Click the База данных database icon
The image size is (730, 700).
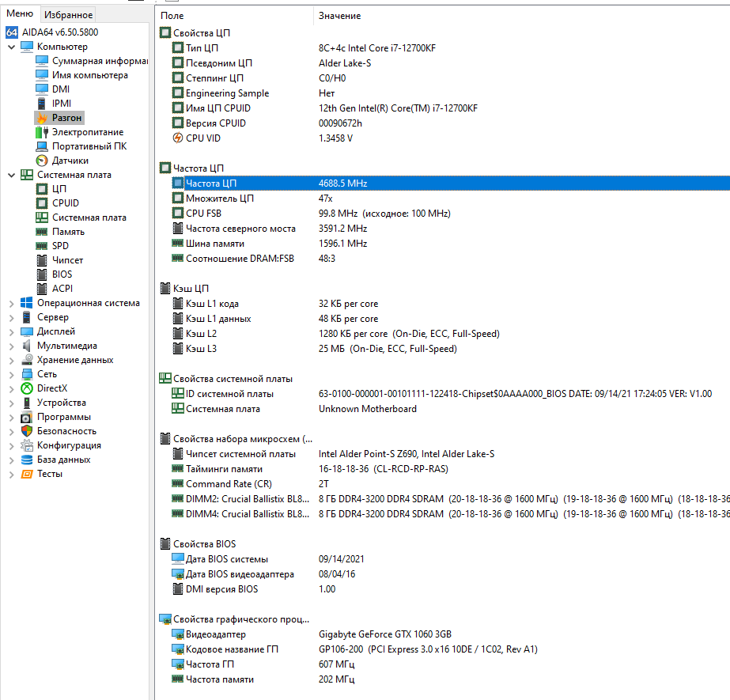click(27, 460)
